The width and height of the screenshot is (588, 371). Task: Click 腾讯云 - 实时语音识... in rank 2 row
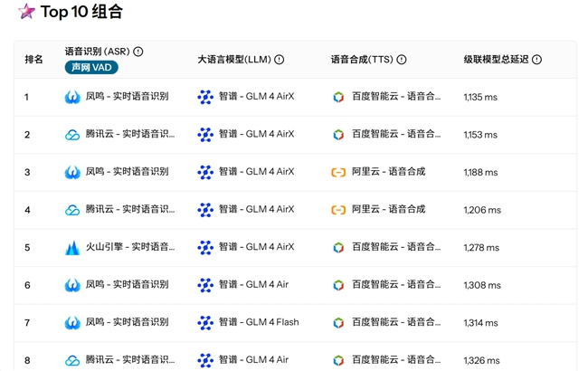tap(130, 134)
